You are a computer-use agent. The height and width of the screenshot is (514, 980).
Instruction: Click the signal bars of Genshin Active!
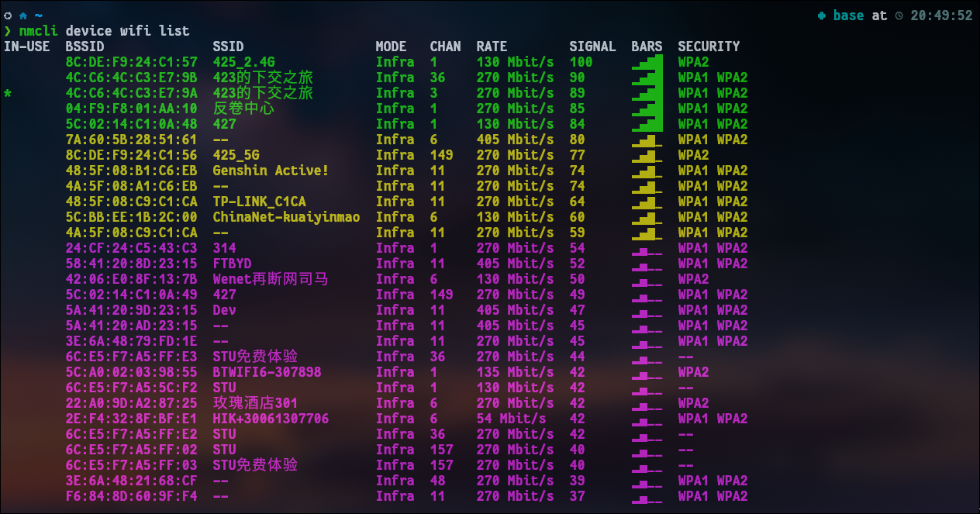pyautogui.click(x=647, y=171)
